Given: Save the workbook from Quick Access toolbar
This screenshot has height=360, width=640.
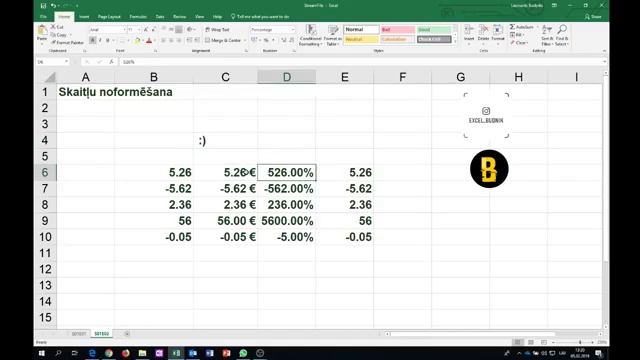Looking at the screenshot, I should pyautogui.click(x=43, y=6).
